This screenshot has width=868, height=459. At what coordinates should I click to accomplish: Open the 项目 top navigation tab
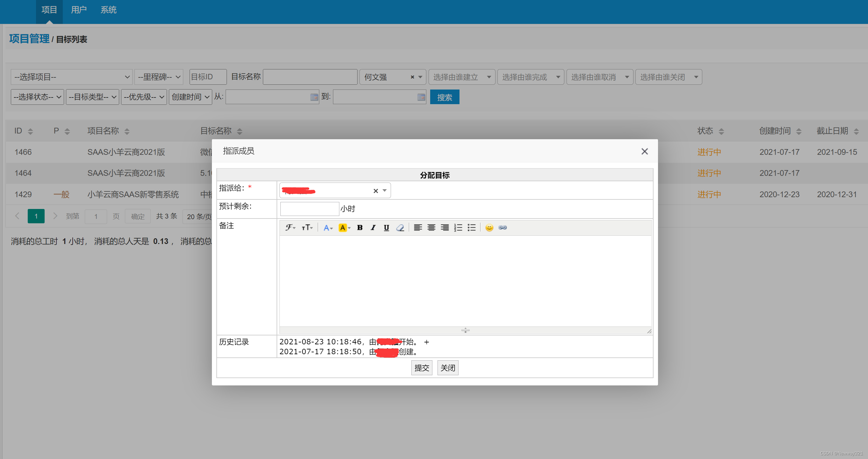[x=49, y=10]
